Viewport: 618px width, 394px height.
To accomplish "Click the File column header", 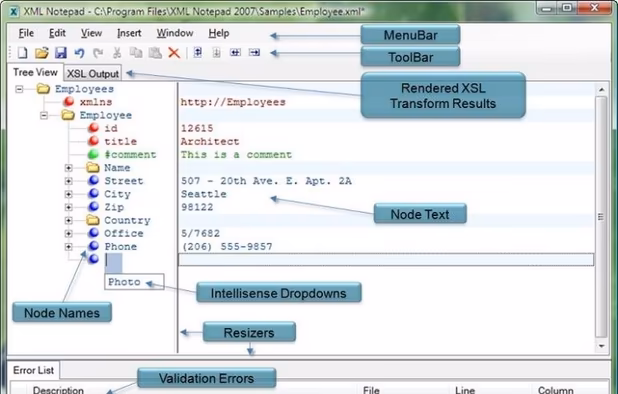I will click(x=371, y=390).
